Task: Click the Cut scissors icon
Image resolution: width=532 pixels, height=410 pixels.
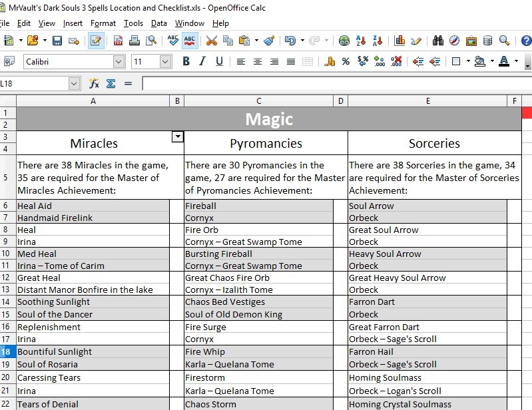Action: pos(211,41)
